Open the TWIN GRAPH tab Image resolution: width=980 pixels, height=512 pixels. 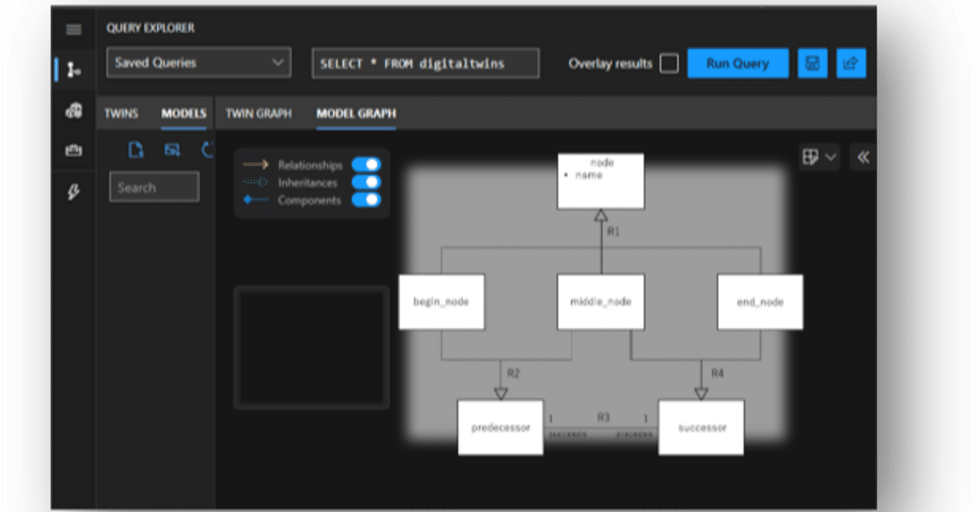(x=258, y=113)
